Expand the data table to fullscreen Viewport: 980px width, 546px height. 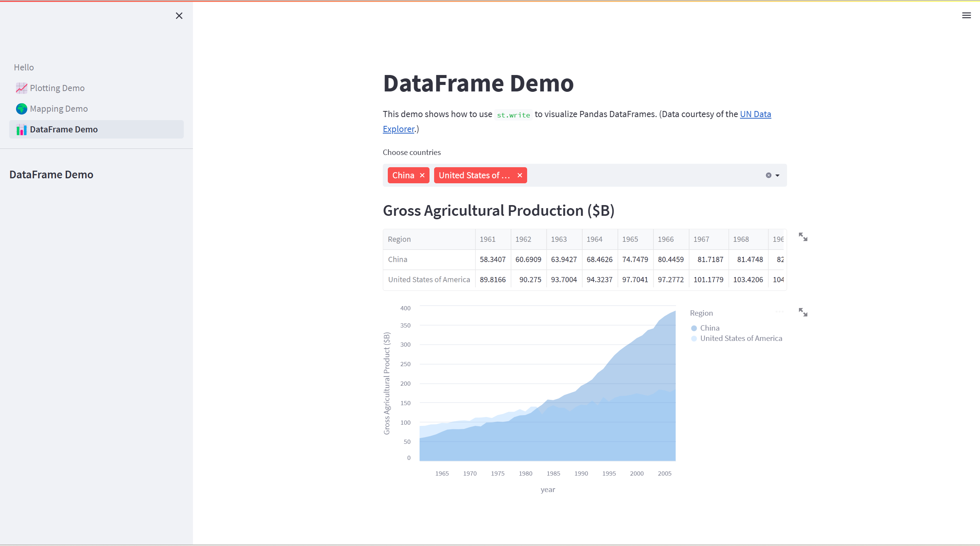[x=803, y=237]
